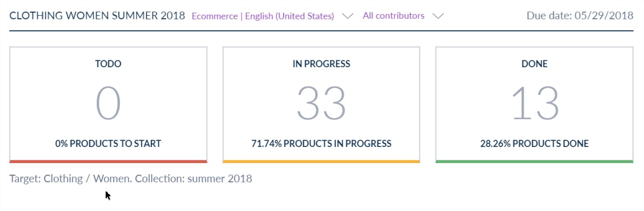Select the TODO products card
The width and height of the screenshot is (644, 211).
point(108,105)
